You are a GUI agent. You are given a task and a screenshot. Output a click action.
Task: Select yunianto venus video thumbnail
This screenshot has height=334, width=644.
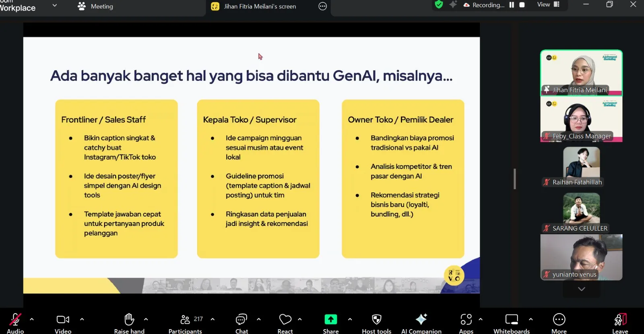tap(581, 258)
